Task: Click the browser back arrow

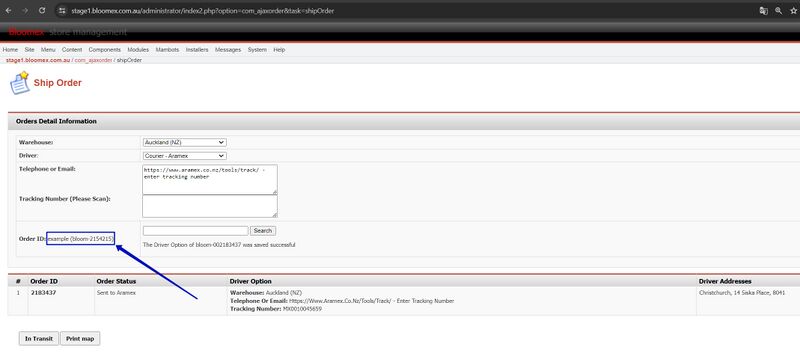Action: [8, 10]
